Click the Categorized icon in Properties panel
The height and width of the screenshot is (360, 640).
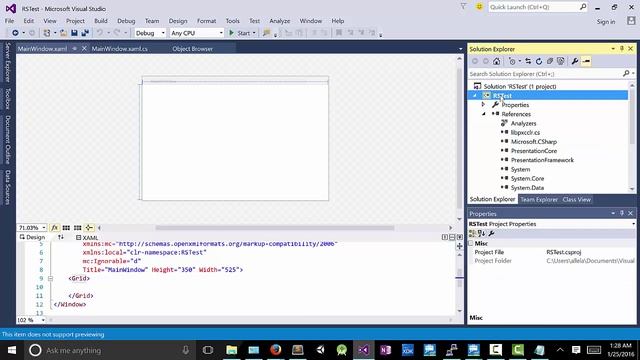(x=473, y=233)
